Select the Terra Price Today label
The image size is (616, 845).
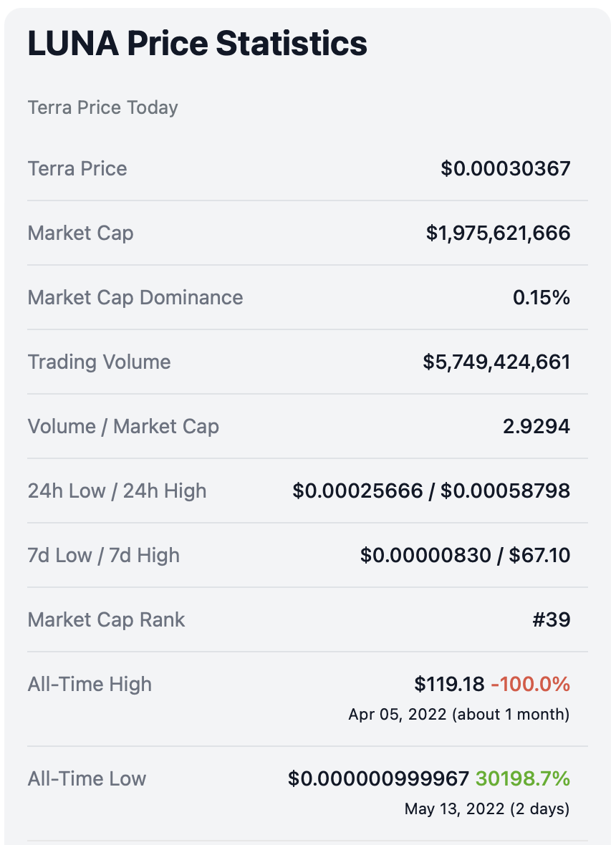coord(102,108)
